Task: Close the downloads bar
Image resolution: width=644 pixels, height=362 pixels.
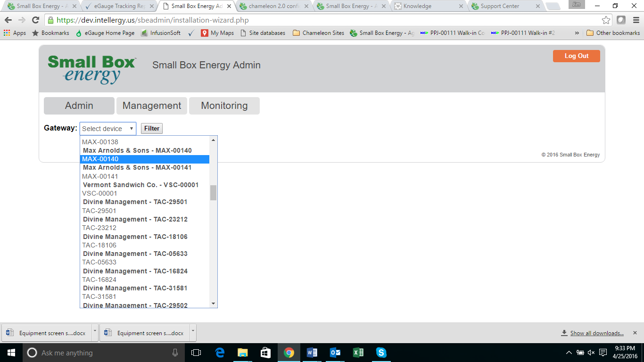Action: coord(635,333)
